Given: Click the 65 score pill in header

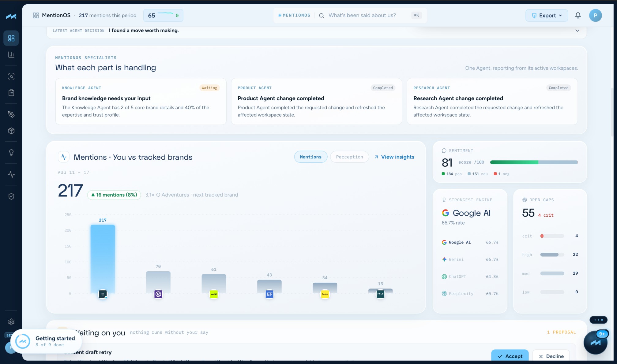Looking at the screenshot, I should (163, 16).
